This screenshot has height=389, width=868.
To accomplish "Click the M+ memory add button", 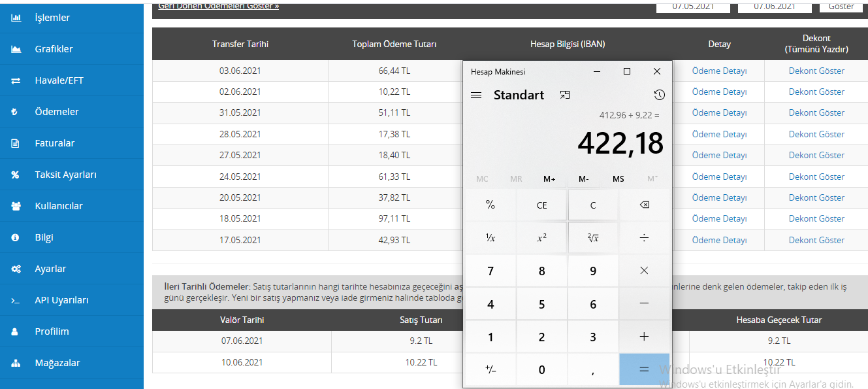I will click(x=549, y=178).
